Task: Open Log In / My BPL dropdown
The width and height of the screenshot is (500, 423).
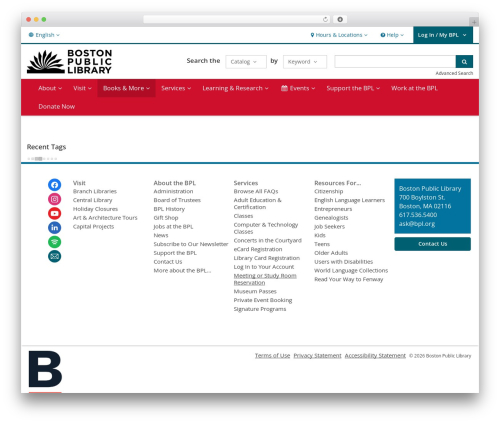Action: 443,35
